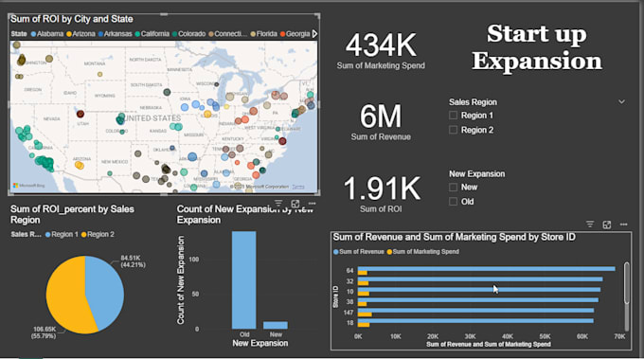Check the Region 1 checkbox
This screenshot has height=359, width=644.
click(453, 116)
